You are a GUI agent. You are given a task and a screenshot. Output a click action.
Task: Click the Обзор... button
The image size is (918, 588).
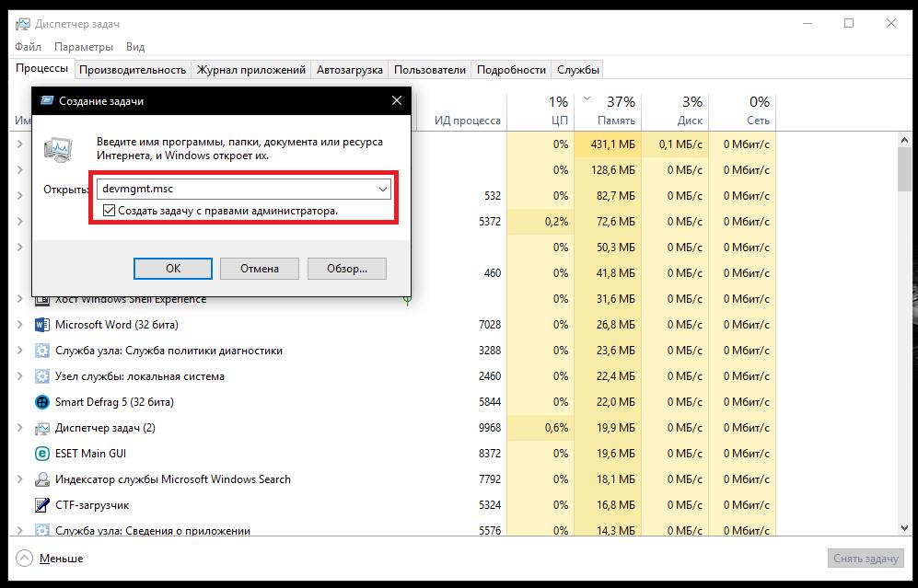[x=346, y=269]
